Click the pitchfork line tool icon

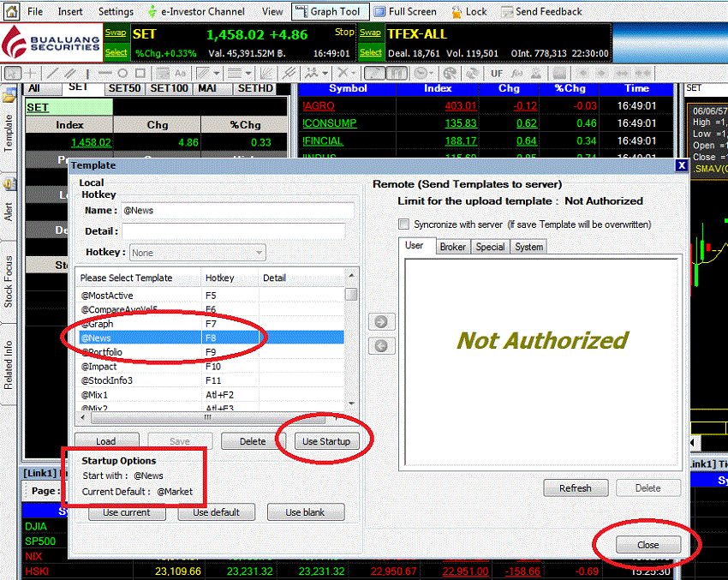pyautogui.click(x=289, y=74)
